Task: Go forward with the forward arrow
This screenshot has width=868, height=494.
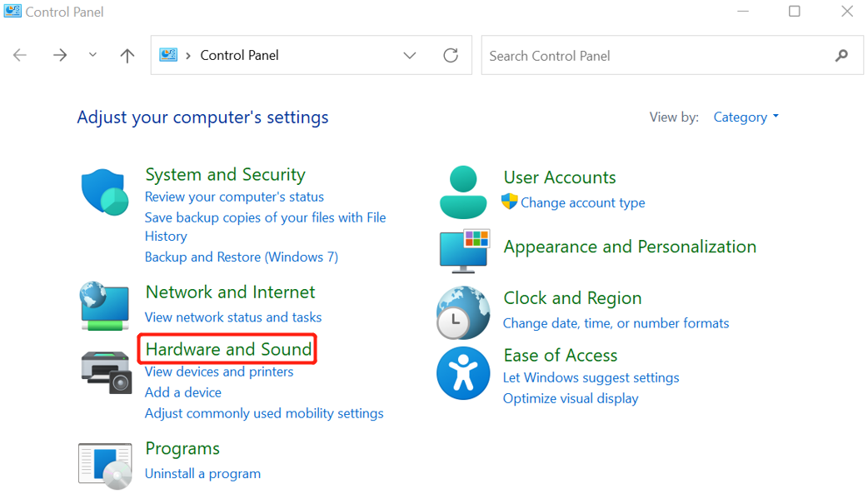Action: [x=60, y=55]
